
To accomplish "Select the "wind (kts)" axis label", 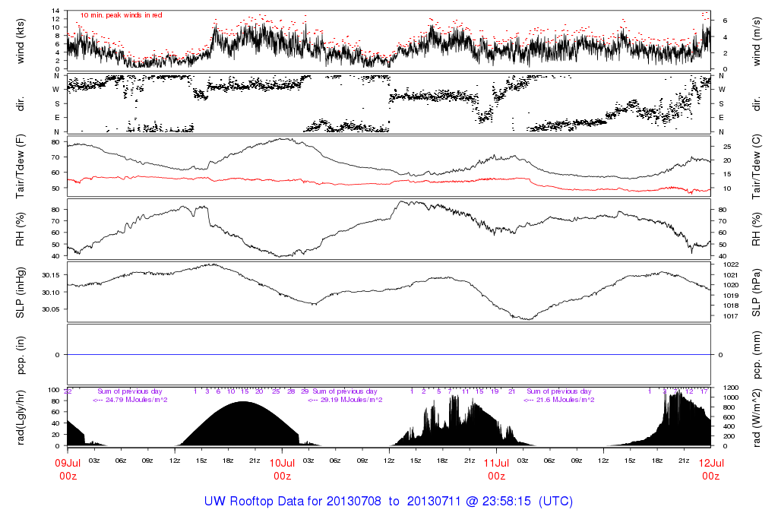I will click(x=21, y=41).
